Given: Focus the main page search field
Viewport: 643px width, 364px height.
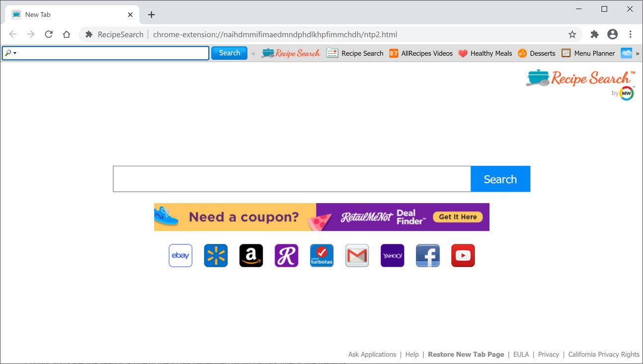Looking at the screenshot, I should [x=292, y=179].
